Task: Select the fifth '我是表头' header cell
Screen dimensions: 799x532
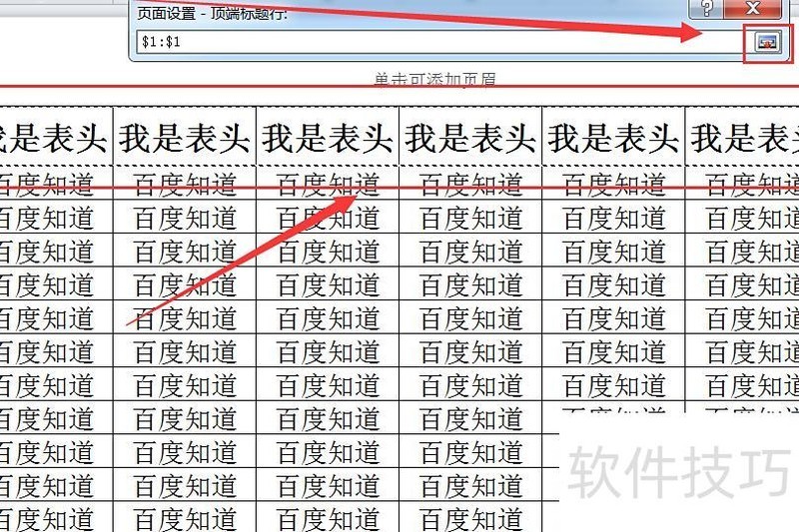Action: [x=613, y=137]
